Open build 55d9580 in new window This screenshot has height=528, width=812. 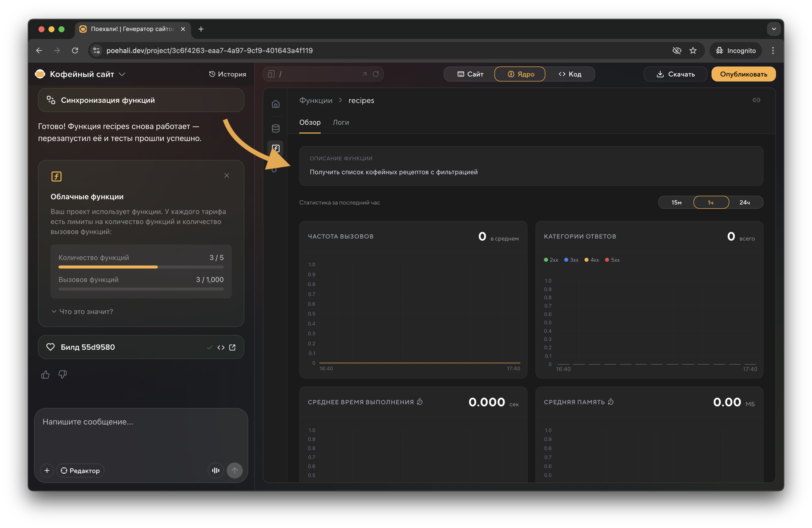232,347
